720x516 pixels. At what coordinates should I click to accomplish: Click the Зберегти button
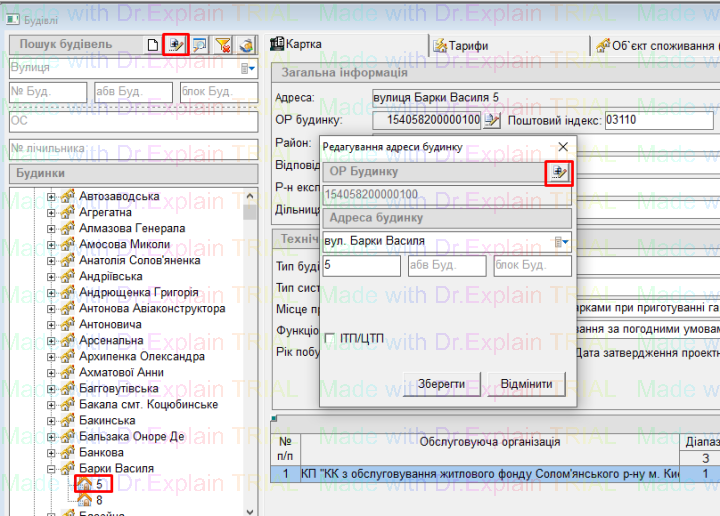(x=440, y=384)
